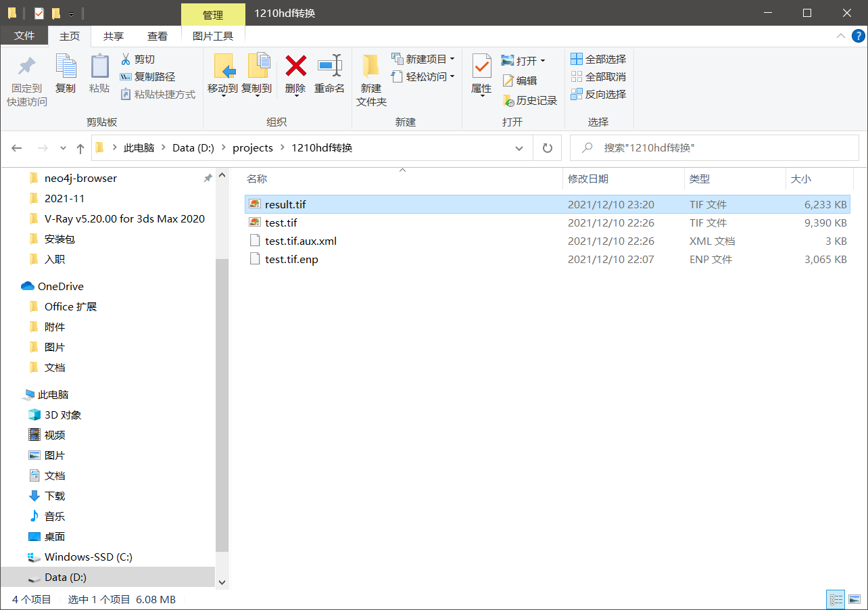Switch to the 查看 ribbon tab
The width and height of the screenshot is (868, 610).
(x=157, y=36)
